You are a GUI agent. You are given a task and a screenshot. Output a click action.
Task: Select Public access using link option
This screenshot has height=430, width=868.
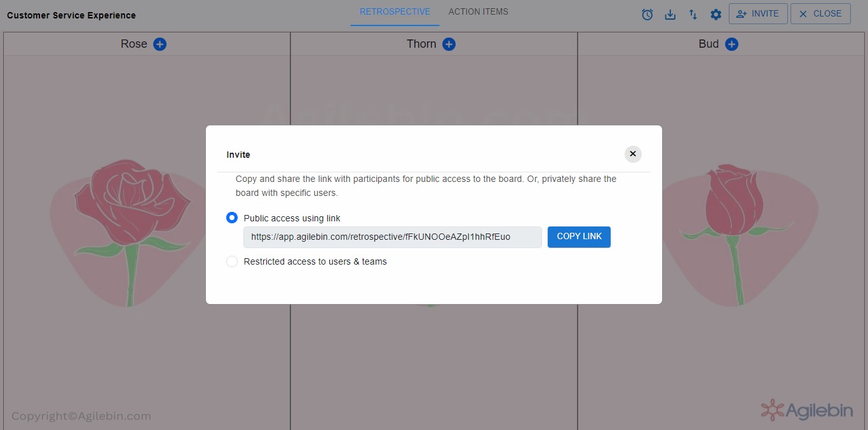pos(232,218)
